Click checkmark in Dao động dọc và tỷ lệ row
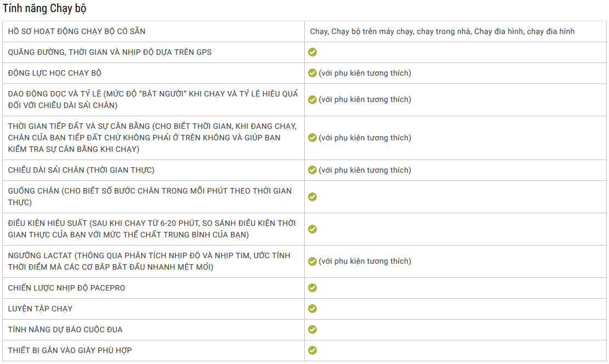 (x=312, y=100)
